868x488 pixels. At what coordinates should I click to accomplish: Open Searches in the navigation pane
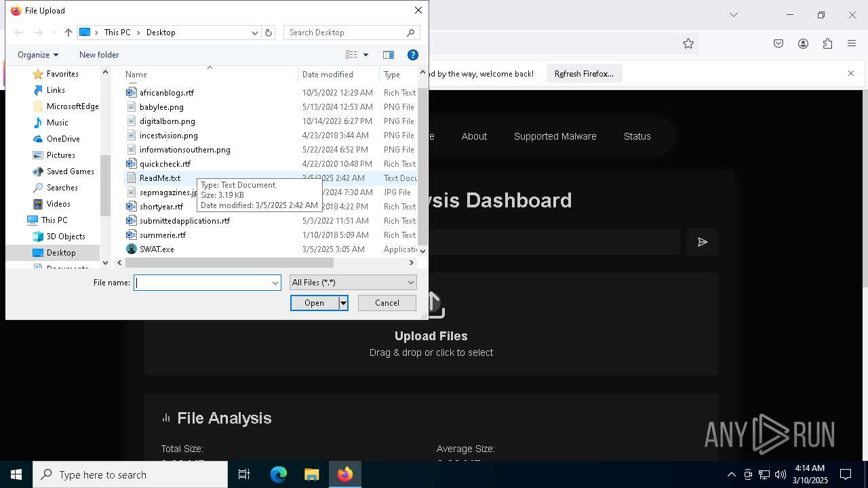tap(62, 188)
